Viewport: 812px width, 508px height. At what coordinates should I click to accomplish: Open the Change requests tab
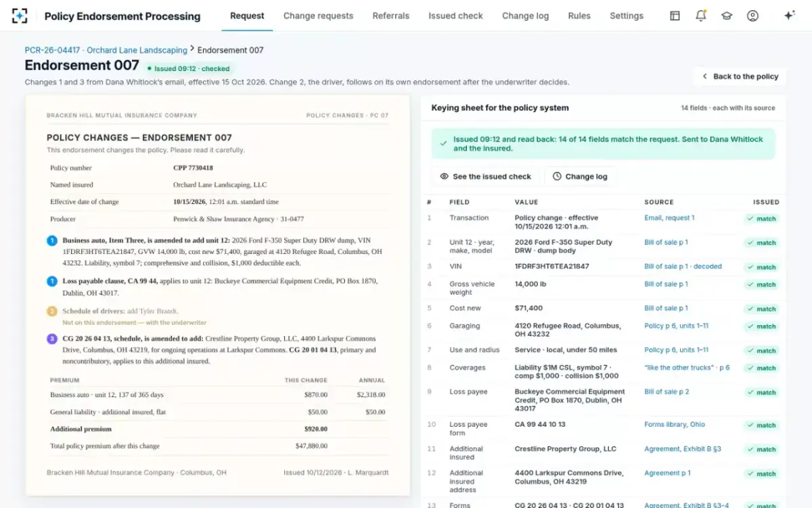tap(318, 16)
